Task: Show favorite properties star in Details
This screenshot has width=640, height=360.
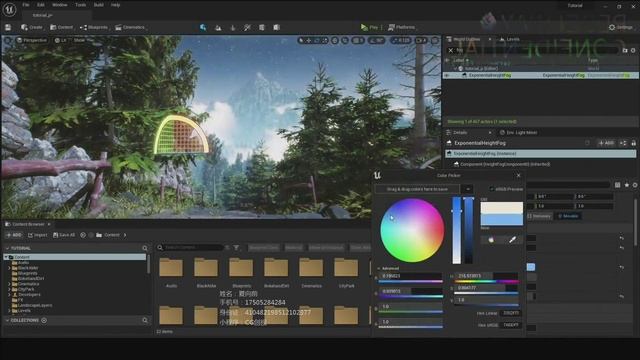Action: (627, 185)
